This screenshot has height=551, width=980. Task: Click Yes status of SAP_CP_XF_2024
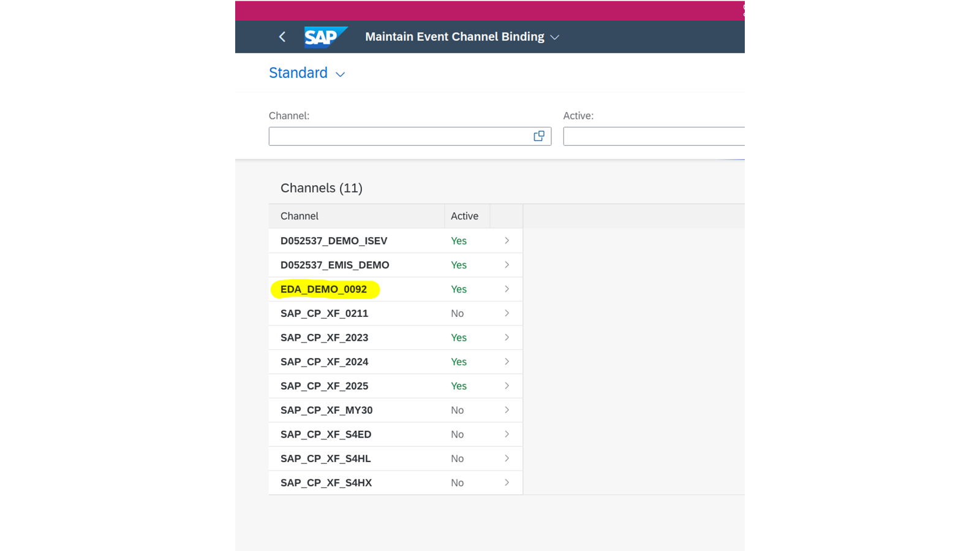459,362
